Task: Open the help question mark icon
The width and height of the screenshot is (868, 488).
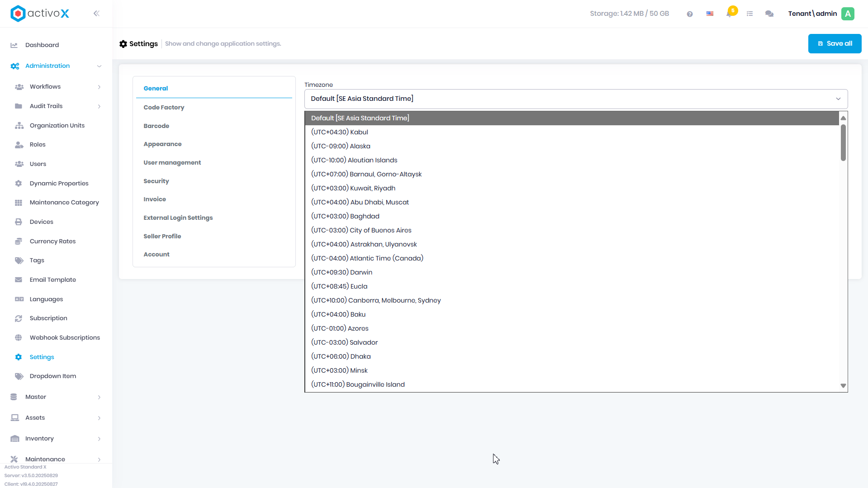Action: point(689,14)
